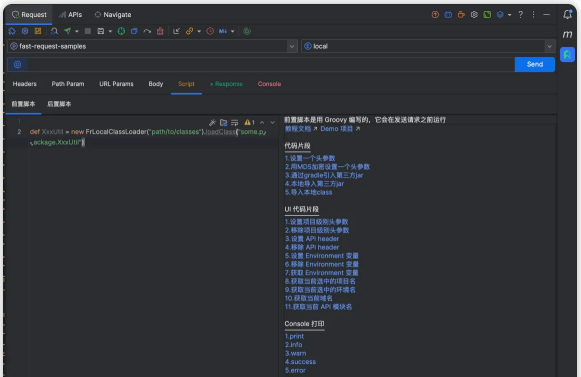581x377 pixels.
Task: Click the blue Markdown M↓ icon
Action: (223, 31)
